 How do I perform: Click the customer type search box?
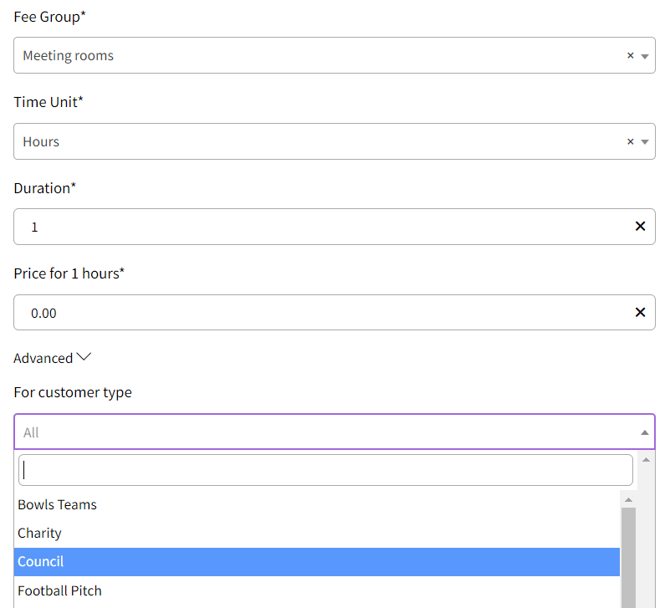point(325,470)
